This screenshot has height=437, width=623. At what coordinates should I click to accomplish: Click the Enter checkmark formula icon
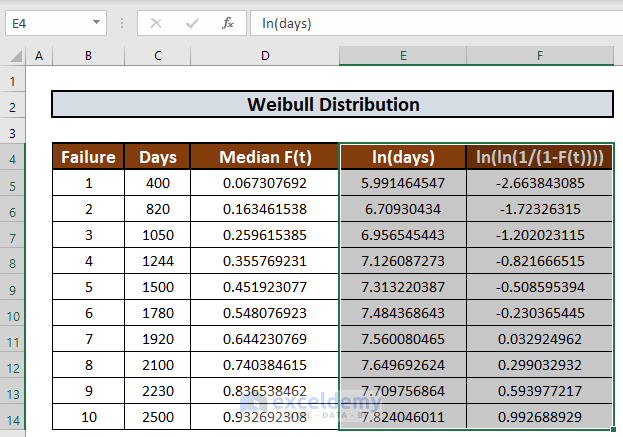pos(192,22)
